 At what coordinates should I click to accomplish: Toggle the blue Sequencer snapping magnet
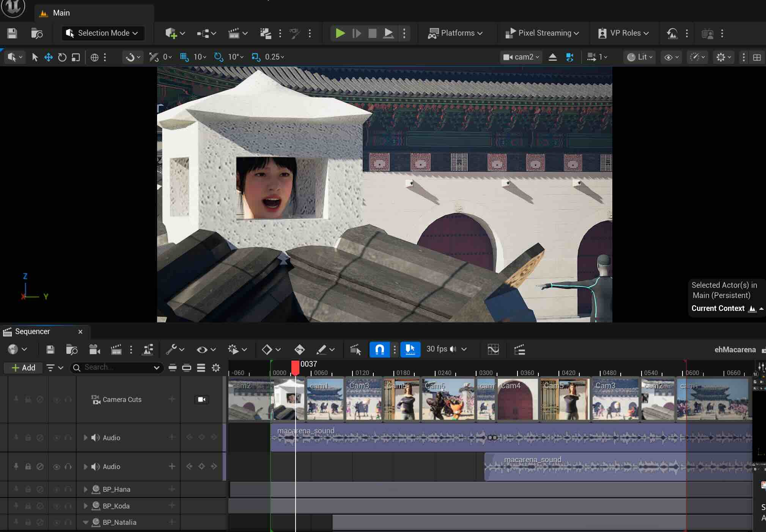pyautogui.click(x=379, y=350)
